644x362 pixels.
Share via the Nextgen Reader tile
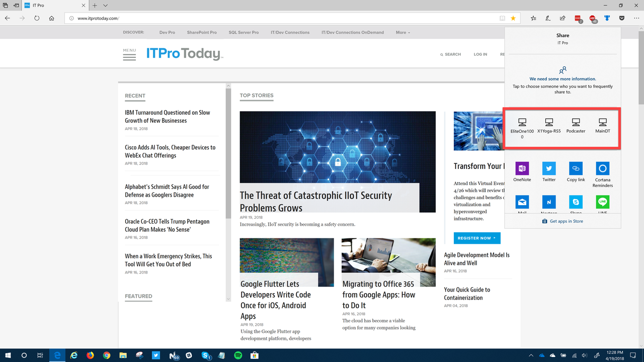[549, 205]
